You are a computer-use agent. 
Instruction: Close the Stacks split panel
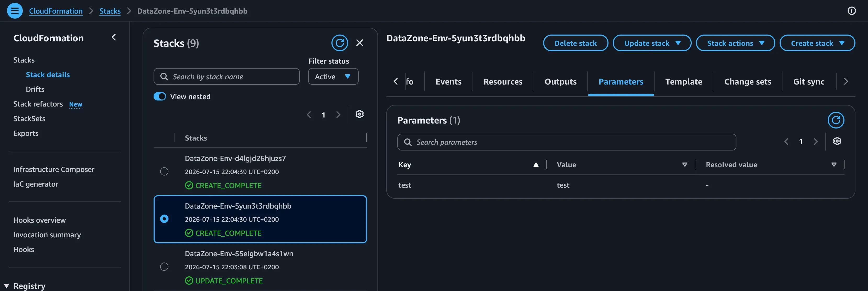click(x=359, y=43)
